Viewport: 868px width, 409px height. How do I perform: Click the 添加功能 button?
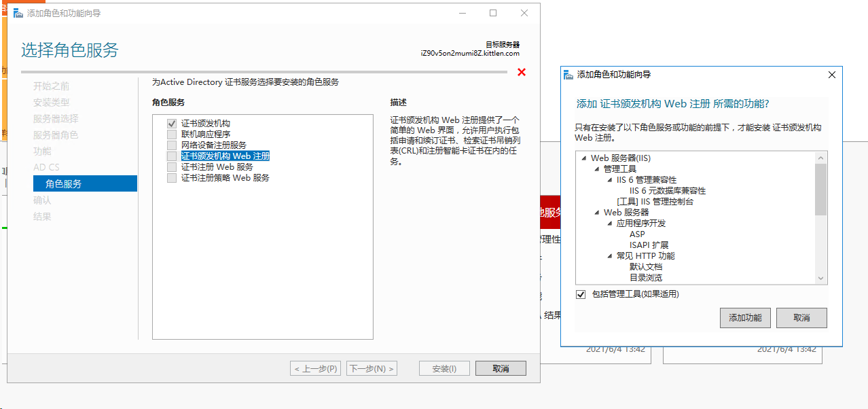745,317
